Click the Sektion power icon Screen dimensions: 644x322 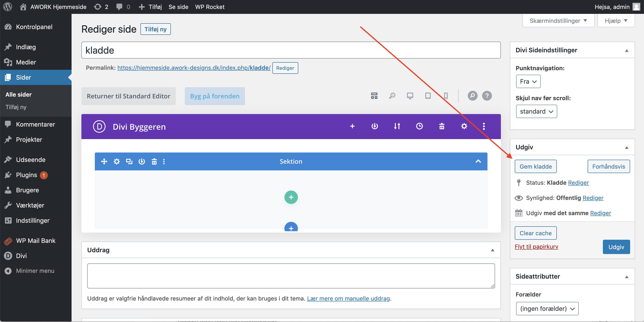point(142,161)
